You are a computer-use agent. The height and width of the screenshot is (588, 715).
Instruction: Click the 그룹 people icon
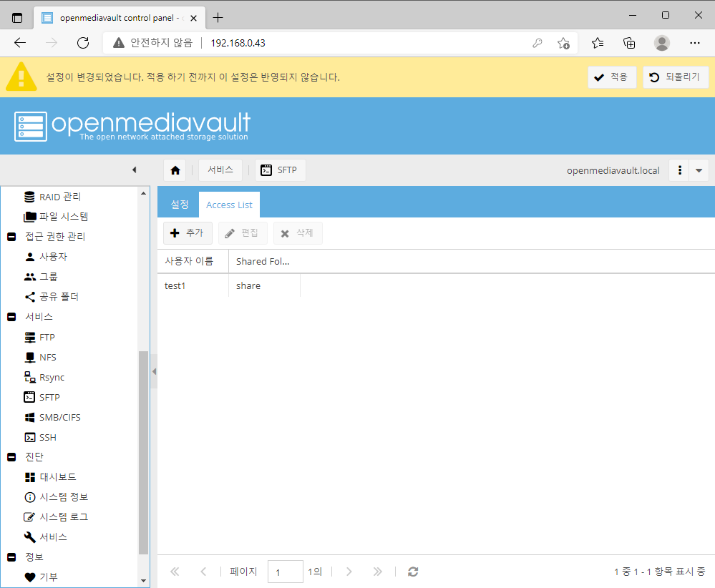coord(29,277)
